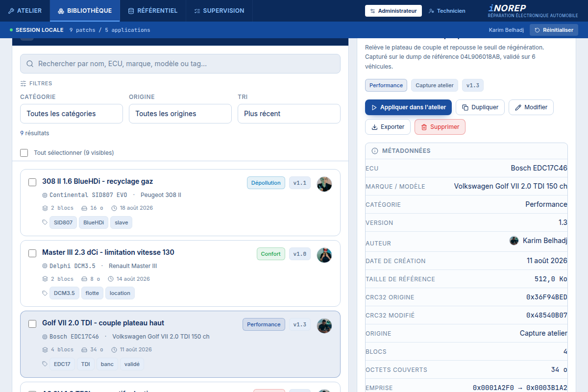The image size is (588, 392).
Task: Click the banc tag
Action: [107, 364]
